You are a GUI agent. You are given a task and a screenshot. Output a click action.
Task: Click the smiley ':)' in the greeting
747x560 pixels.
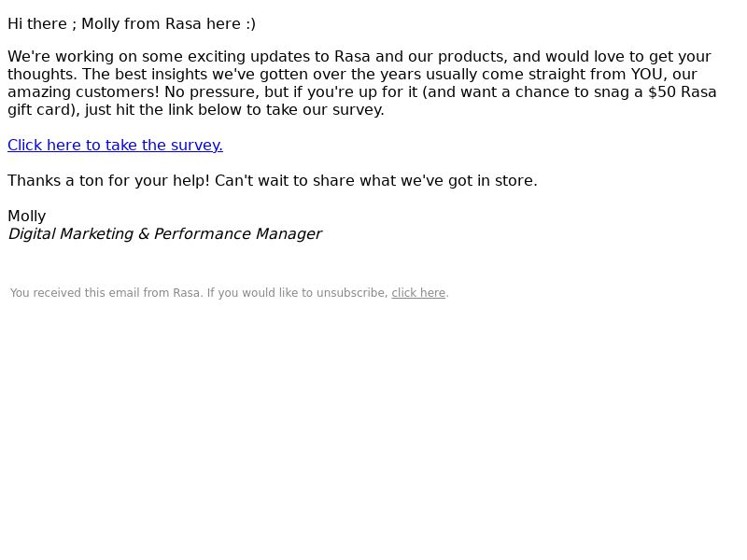pyautogui.click(x=250, y=24)
